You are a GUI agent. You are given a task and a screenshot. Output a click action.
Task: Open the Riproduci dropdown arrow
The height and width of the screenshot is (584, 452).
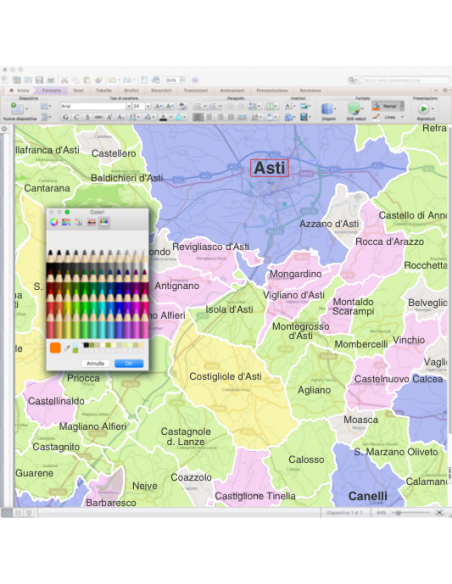pos(432,109)
